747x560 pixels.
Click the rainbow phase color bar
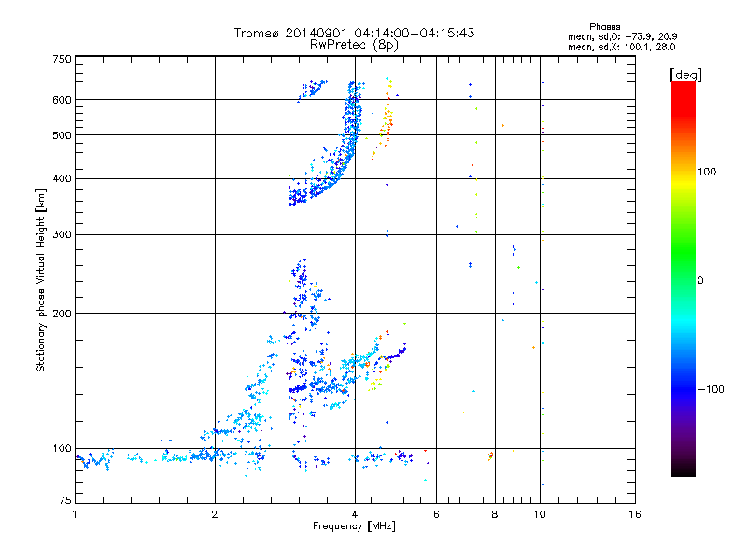pyautogui.click(x=684, y=278)
